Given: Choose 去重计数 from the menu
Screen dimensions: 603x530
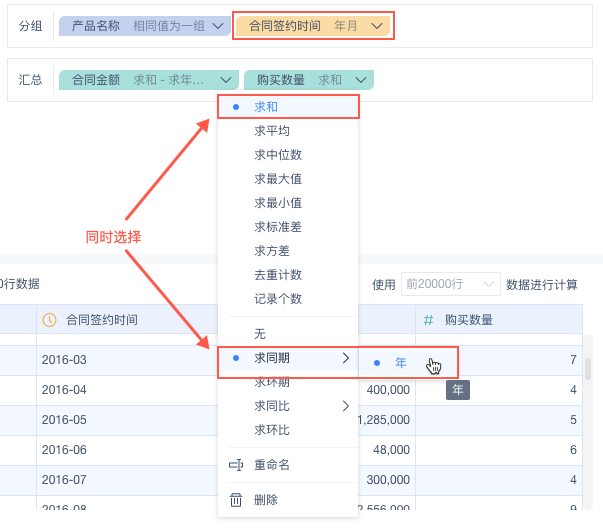Looking at the screenshot, I should [278, 275].
